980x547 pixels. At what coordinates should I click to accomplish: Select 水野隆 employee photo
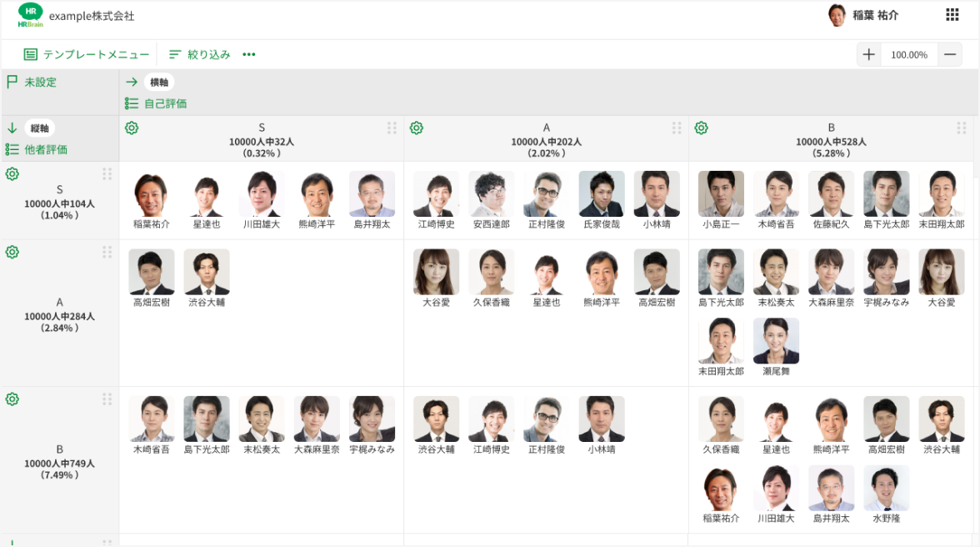[887, 488]
